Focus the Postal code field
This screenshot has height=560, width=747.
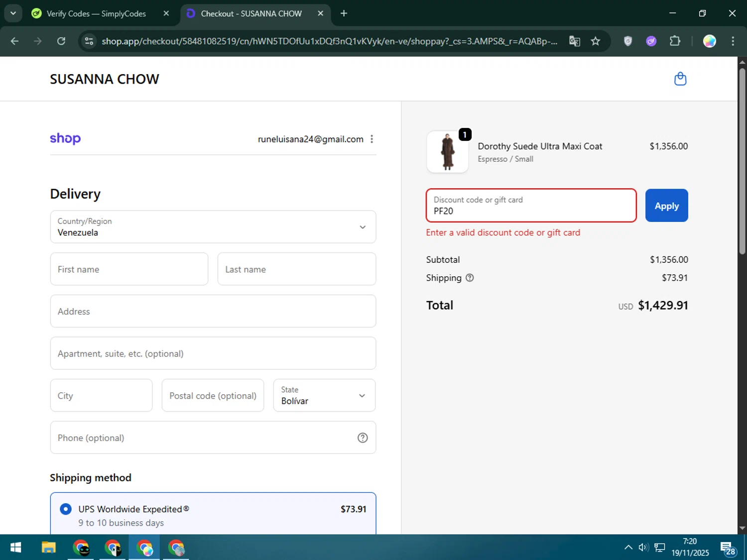[x=213, y=395]
